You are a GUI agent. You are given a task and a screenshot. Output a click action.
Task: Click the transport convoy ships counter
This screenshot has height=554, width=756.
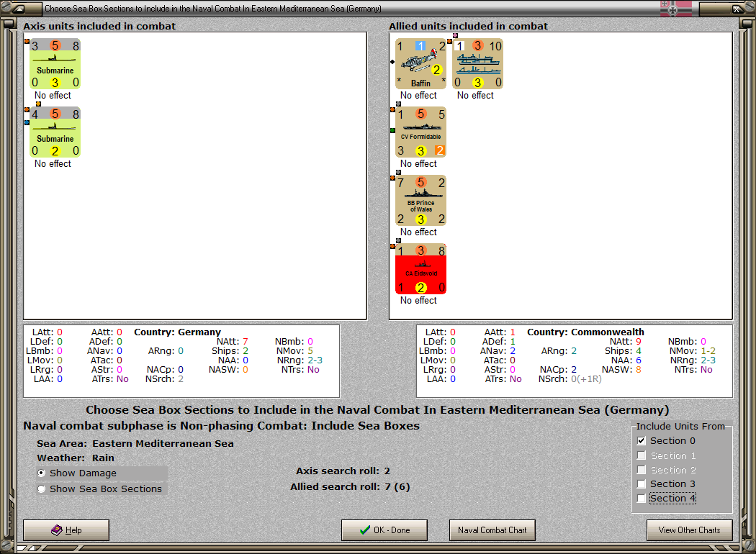(478, 64)
